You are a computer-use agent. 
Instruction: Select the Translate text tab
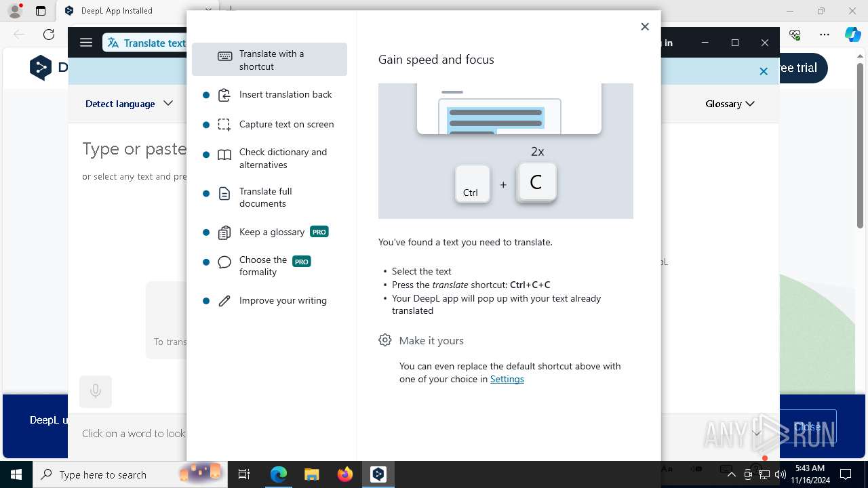(145, 43)
